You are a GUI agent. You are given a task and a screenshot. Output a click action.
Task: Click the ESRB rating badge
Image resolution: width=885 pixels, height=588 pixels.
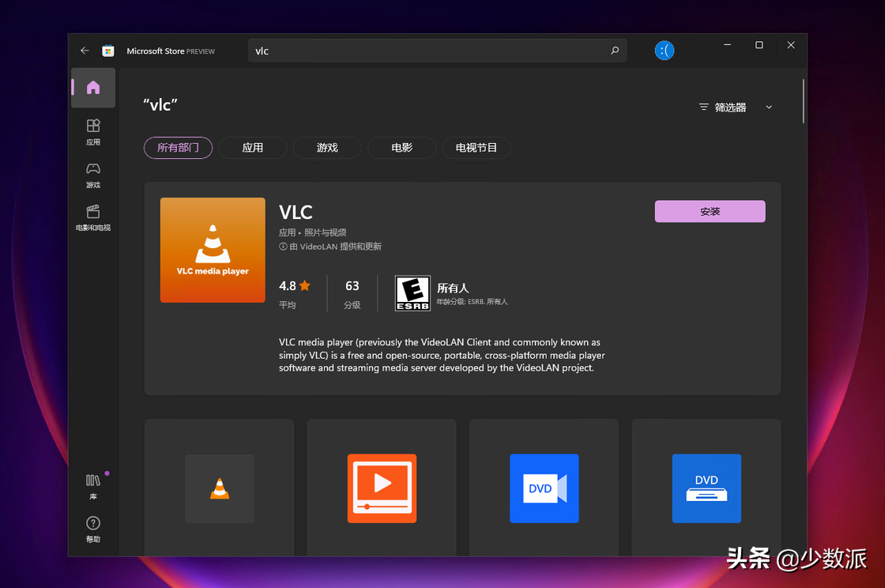(x=412, y=293)
